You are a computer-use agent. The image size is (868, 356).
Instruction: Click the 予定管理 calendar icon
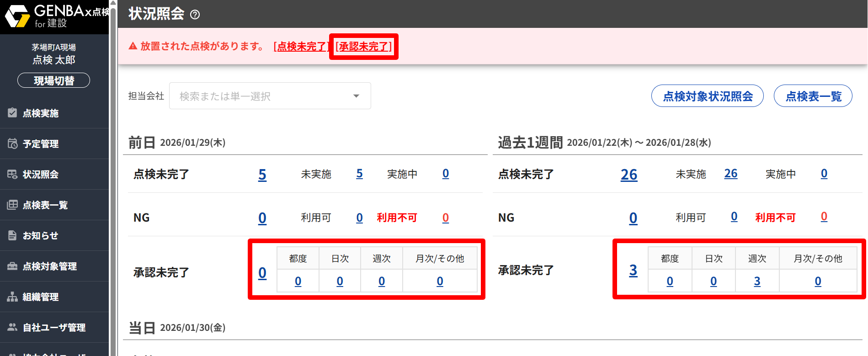(12, 143)
